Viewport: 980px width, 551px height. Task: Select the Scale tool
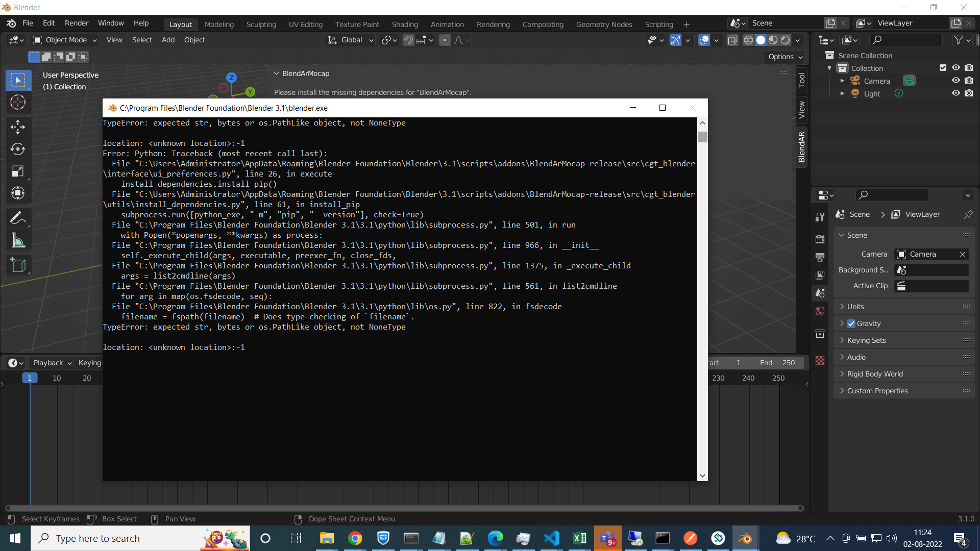(x=18, y=171)
